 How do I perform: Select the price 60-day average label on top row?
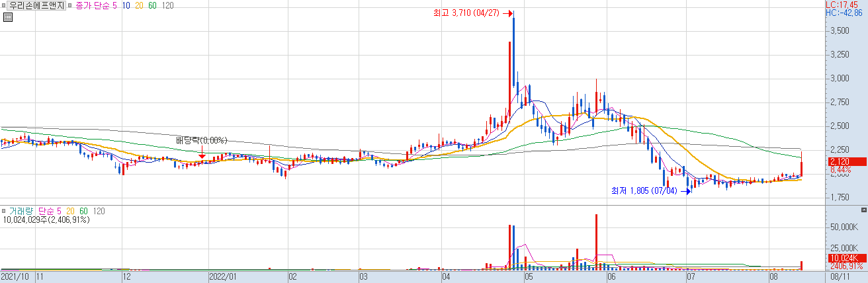click(153, 5)
